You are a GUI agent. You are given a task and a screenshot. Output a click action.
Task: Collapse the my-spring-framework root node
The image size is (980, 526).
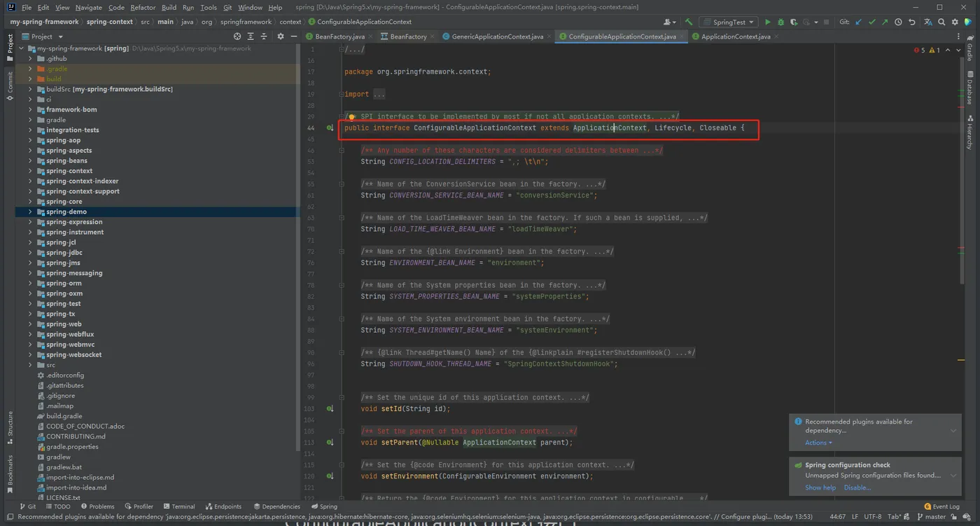(x=22, y=48)
